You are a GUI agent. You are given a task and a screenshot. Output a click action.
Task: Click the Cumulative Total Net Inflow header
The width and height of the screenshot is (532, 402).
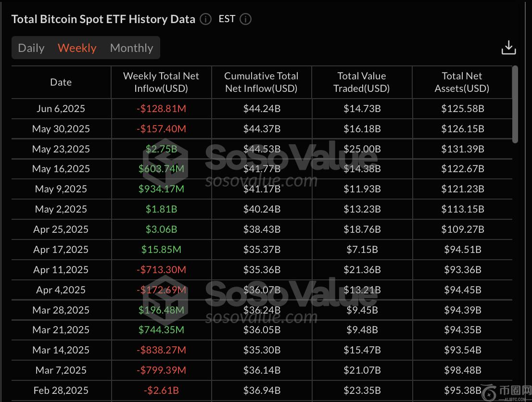pos(261,82)
